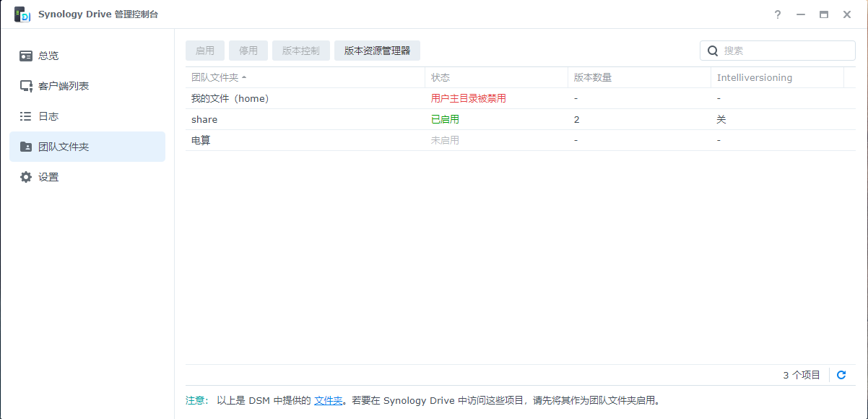The image size is (868, 419).
Task: Click the 设置 gear icon
Action: click(x=26, y=177)
